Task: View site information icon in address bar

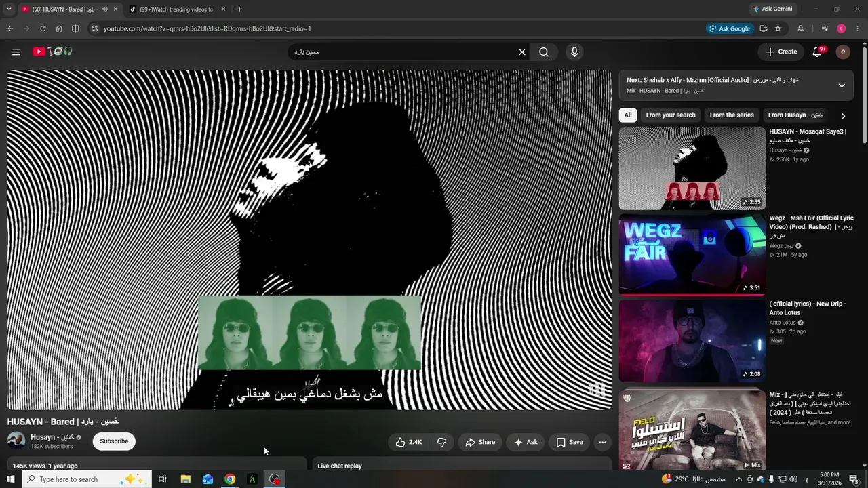Action: coord(95,28)
